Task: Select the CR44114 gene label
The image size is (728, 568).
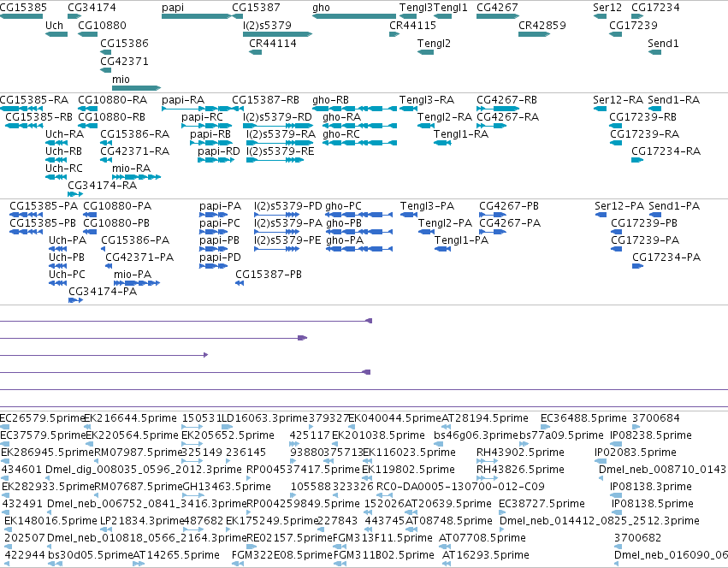Action: (273, 43)
